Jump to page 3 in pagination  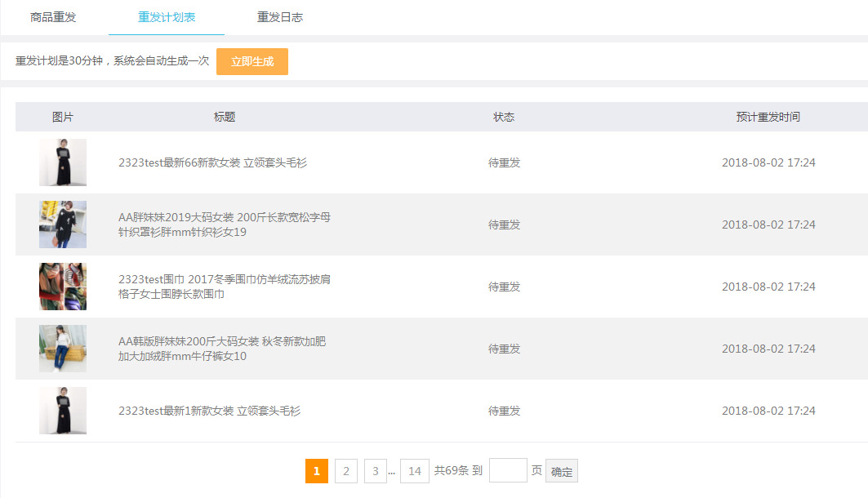[375, 471]
